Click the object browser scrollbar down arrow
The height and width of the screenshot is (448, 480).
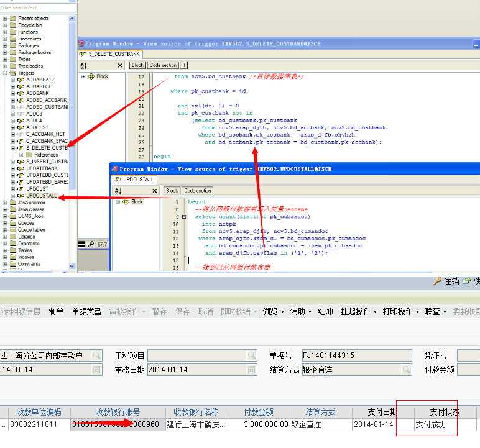[72, 266]
